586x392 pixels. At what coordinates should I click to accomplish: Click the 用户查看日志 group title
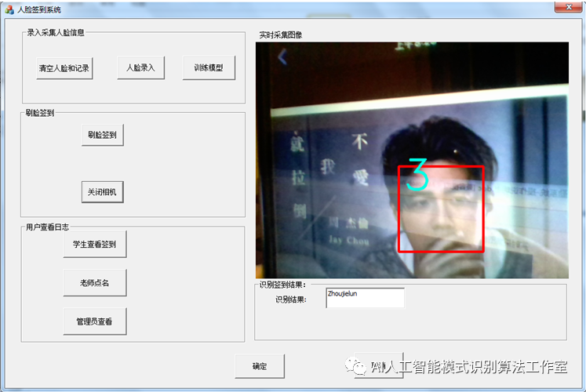(47, 227)
